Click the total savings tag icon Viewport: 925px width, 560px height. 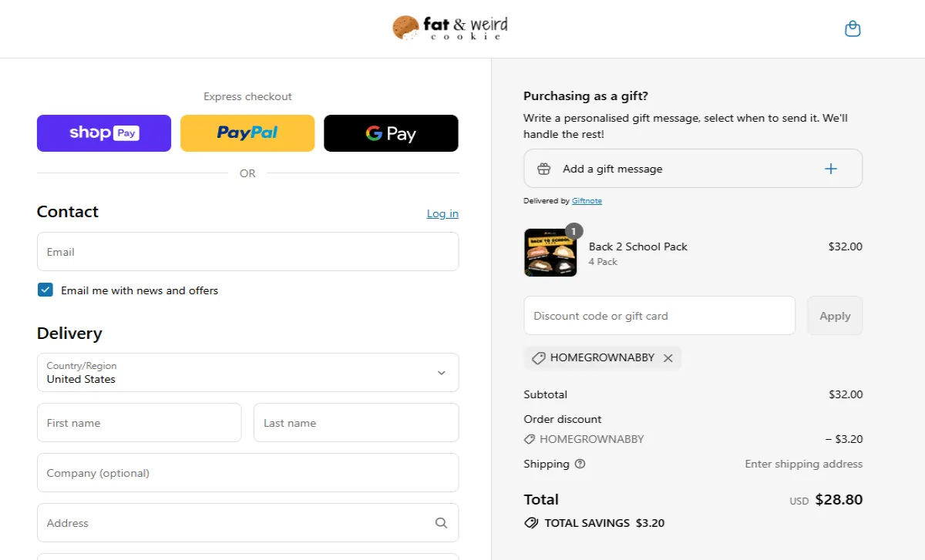point(531,523)
